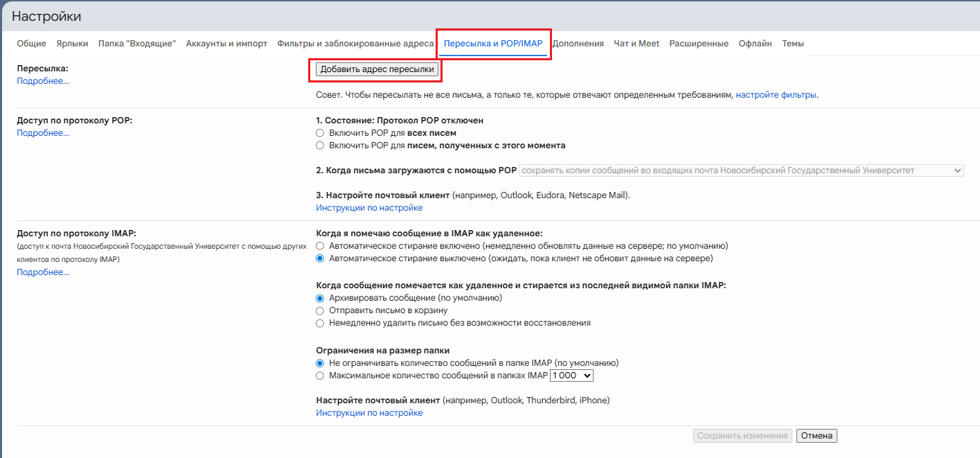Viewport: 980px width, 458px height.
Task: Switch to the 'Темы' tab
Action: tap(793, 44)
